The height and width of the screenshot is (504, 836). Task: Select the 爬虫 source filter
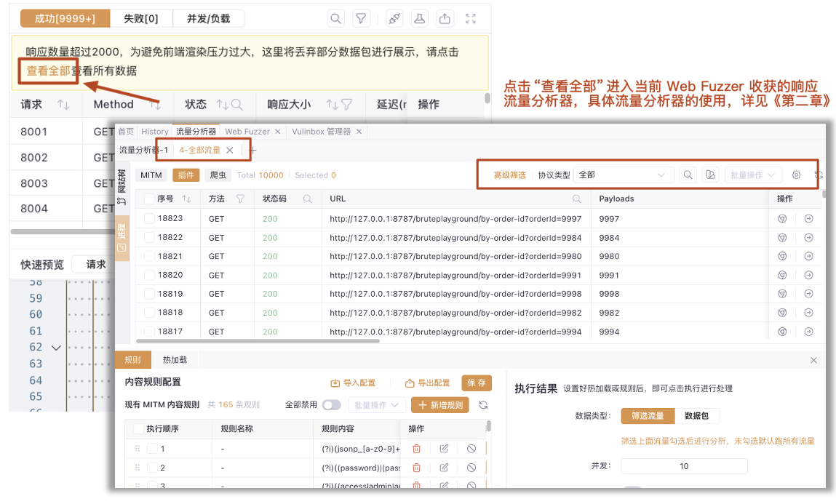click(218, 175)
